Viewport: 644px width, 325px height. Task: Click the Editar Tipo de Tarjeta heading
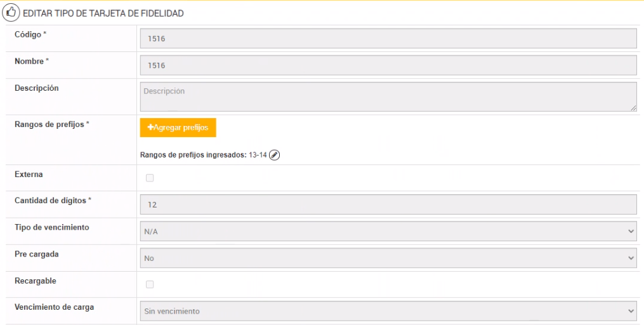pos(103,13)
